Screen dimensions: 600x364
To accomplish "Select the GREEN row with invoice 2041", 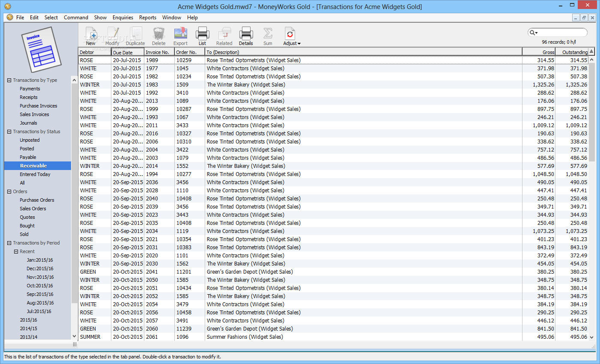I will pyautogui.click(x=334, y=272).
